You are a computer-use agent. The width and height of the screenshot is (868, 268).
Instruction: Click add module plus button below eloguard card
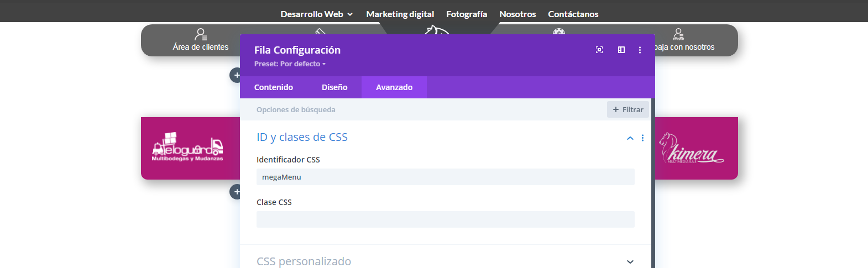click(x=236, y=192)
